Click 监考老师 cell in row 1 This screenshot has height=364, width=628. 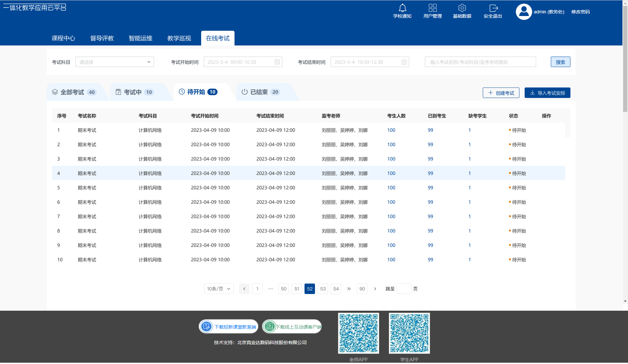click(345, 130)
